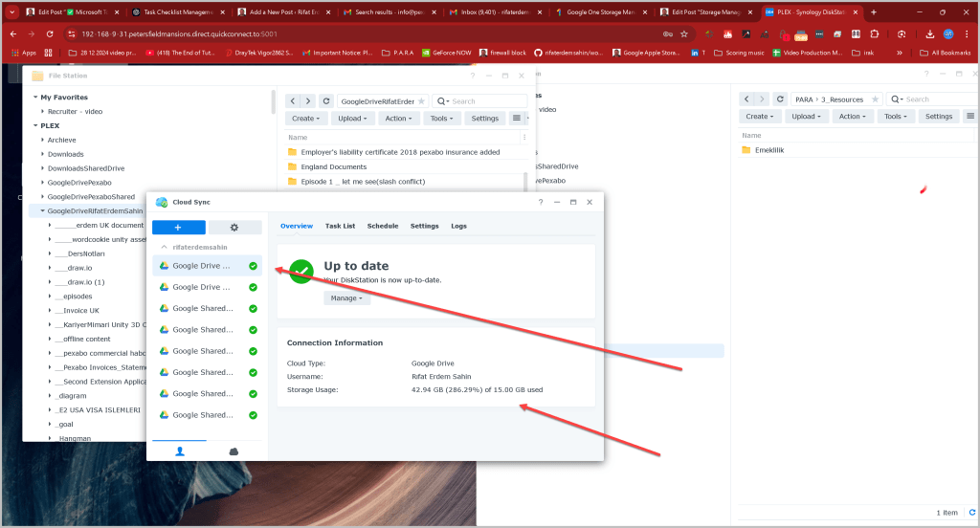Image resolution: width=980 pixels, height=528 pixels.
Task: Open the Tools dropdown in the PARA window
Action: [x=896, y=117]
